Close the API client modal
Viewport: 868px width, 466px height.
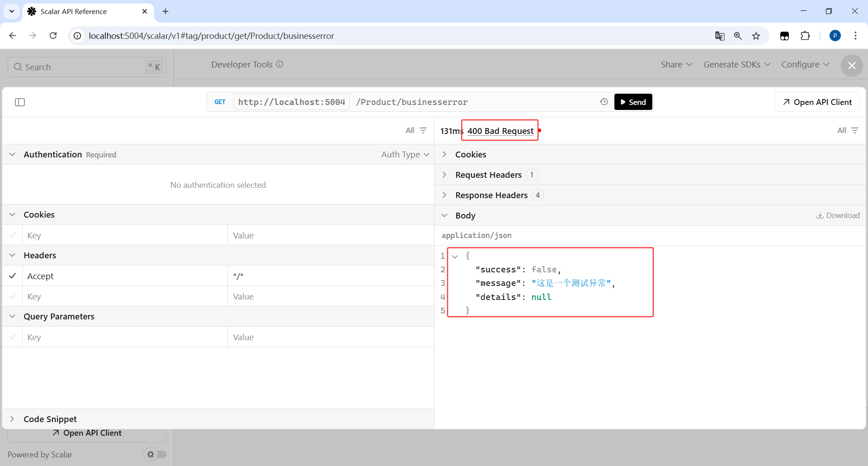[852, 66]
